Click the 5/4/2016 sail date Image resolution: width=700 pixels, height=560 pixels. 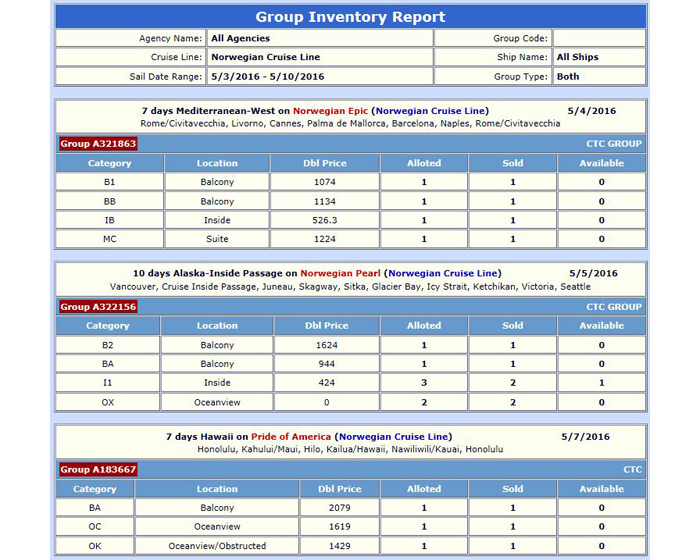click(x=592, y=111)
